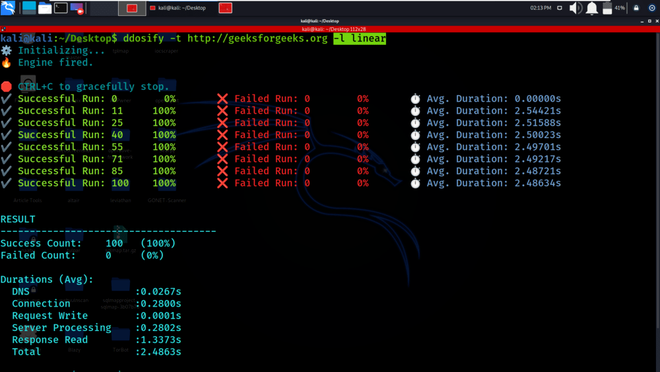This screenshot has height=372, width=660.
Task: Click the 'Failed Count:' line
Action: (82, 255)
